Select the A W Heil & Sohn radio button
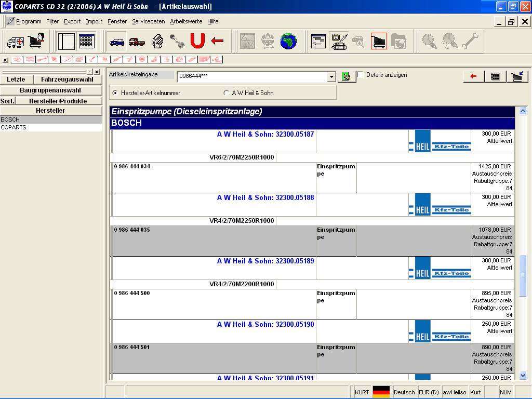Screen dimensions: 532x399 tap(227, 92)
